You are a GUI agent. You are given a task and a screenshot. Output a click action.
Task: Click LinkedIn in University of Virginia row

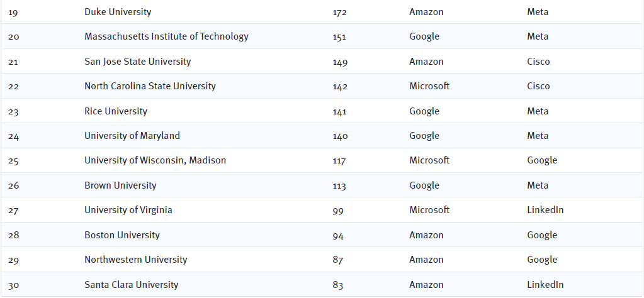pyautogui.click(x=545, y=210)
